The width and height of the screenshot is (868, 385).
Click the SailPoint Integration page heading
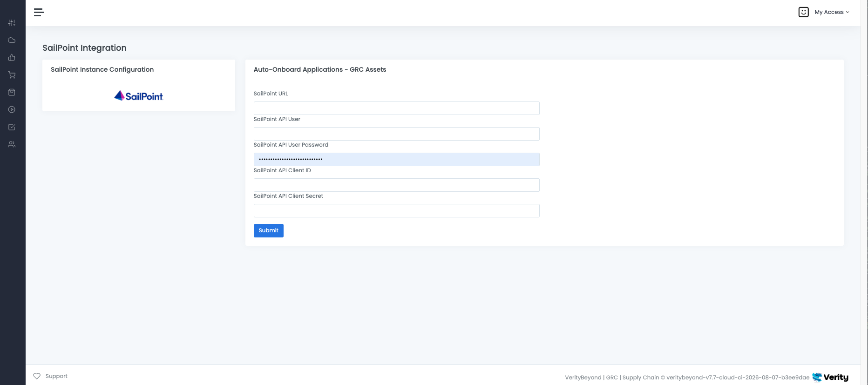point(84,48)
